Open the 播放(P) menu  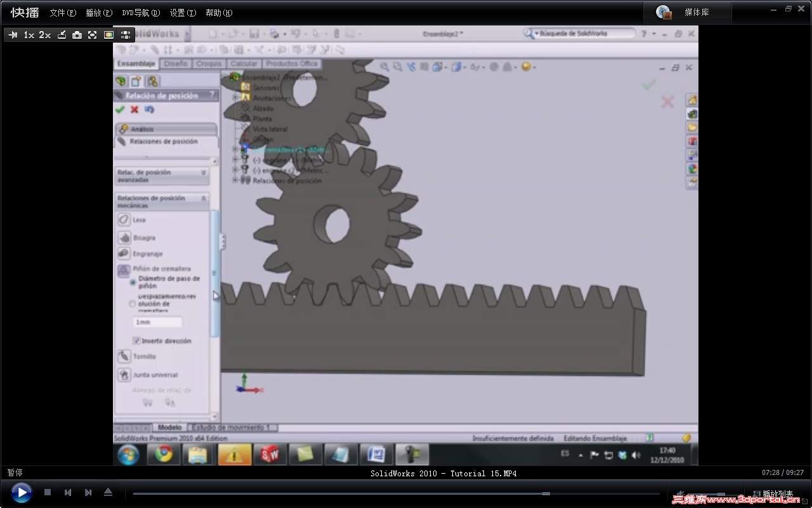[99, 13]
